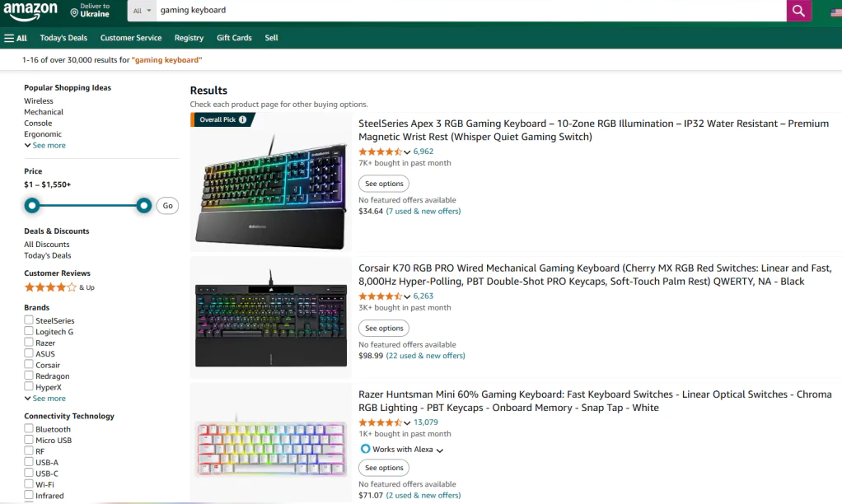Click the Overall Pick info icon
The height and width of the screenshot is (504, 842).
(243, 120)
